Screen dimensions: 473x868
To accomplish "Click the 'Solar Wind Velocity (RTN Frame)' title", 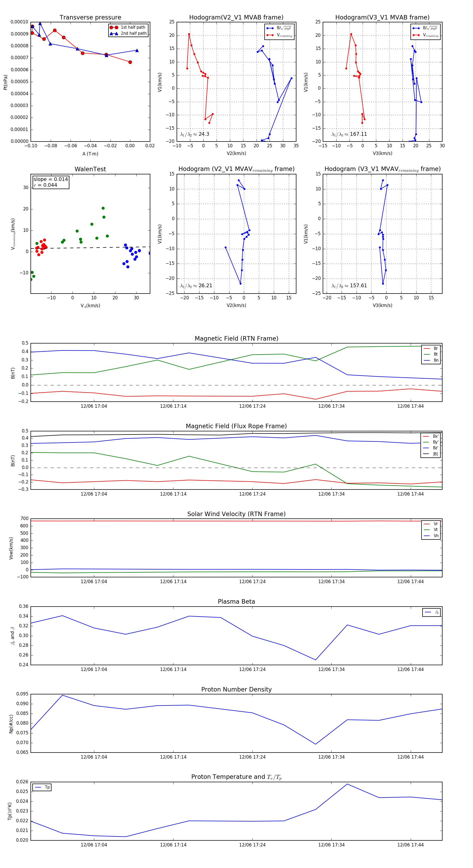I will (236, 514).
